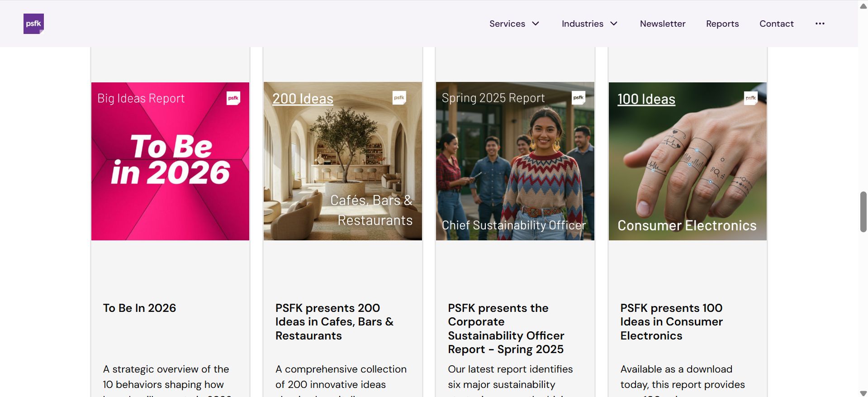Image resolution: width=868 pixels, height=397 pixels.
Task: Open the Consumer Electronics cover image
Action: 688,161
